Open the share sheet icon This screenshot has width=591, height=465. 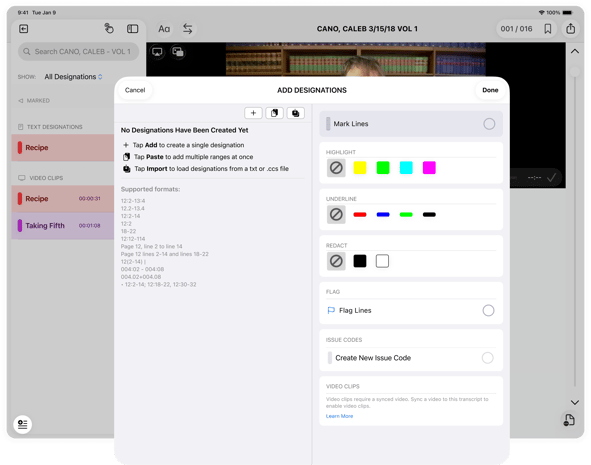[x=571, y=29]
